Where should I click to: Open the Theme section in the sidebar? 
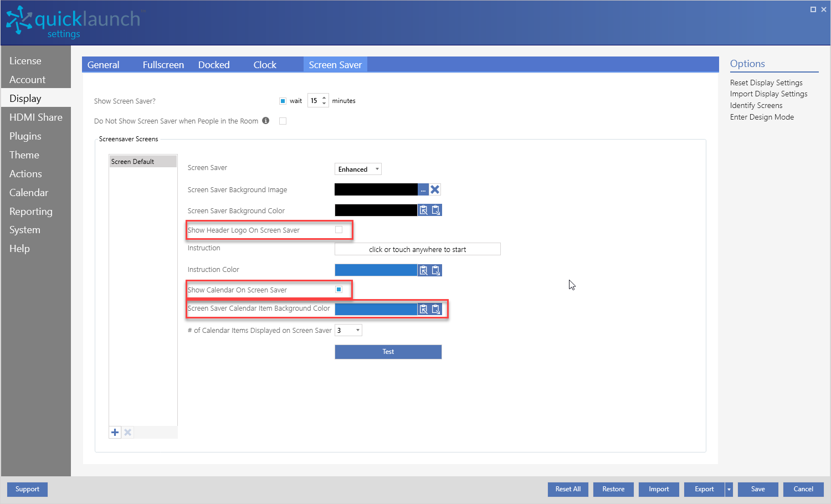[24, 155]
